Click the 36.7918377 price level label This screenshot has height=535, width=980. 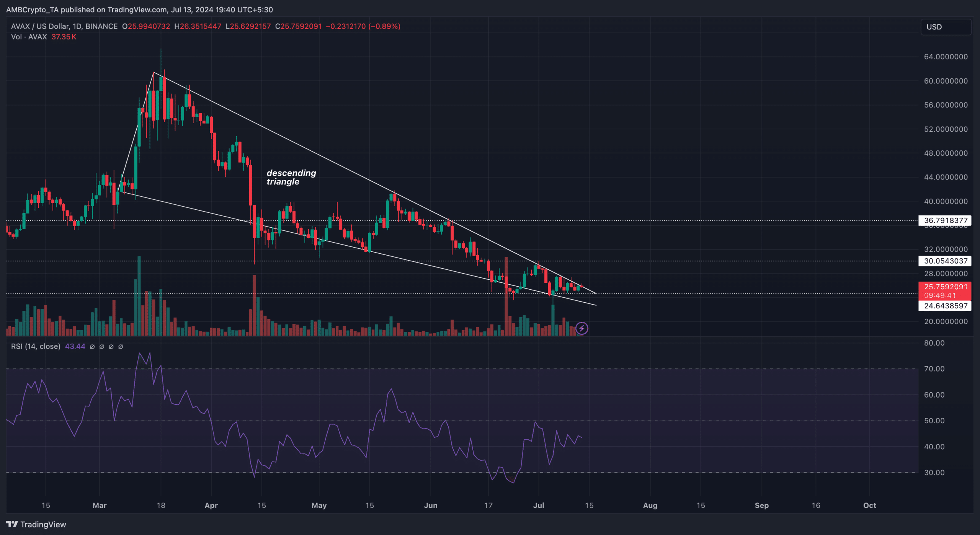click(946, 220)
